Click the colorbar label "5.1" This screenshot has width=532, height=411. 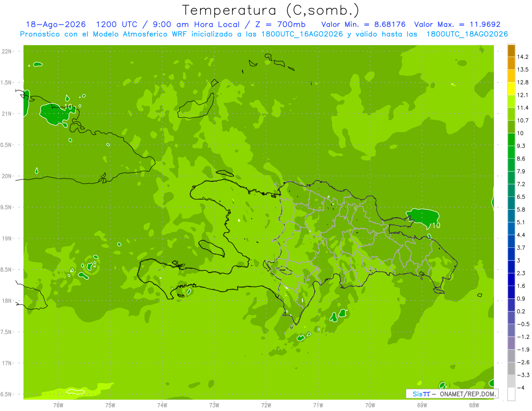coord(521,222)
